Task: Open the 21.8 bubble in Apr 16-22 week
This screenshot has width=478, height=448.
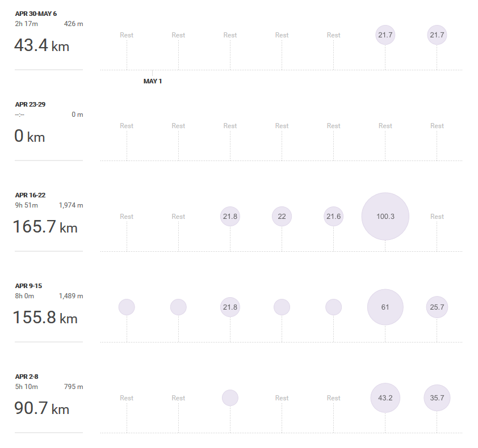Action: coord(230,217)
